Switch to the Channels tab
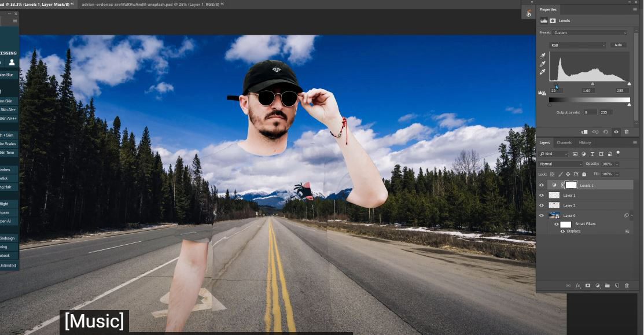644x335 pixels. click(564, 142)
